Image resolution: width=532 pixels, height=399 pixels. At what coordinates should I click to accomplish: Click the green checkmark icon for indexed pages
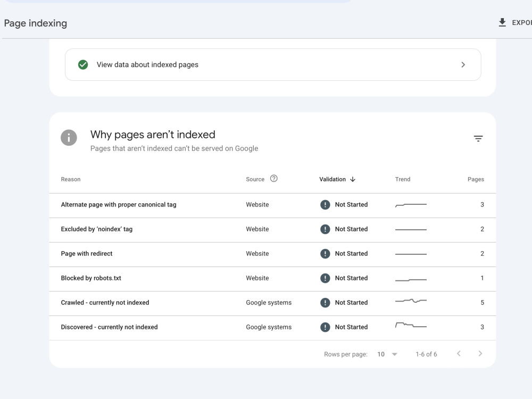click(x=83, y=64)
